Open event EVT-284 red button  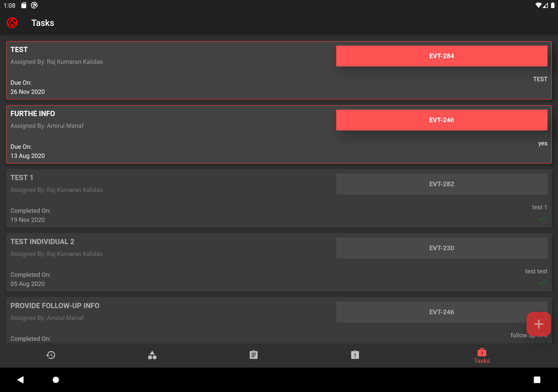442,56
